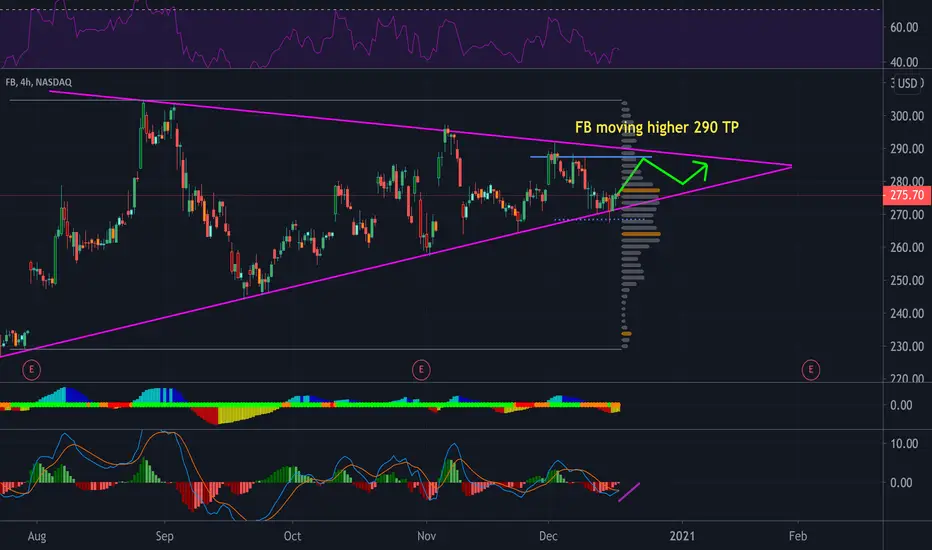Viewport: 932px width, 550px height.
Task: Open the USD currency selector
Action: [x=908, y=83]
